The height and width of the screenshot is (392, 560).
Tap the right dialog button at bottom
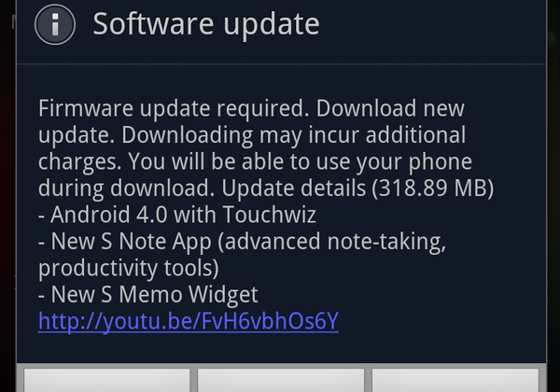[x=455, y=380]
